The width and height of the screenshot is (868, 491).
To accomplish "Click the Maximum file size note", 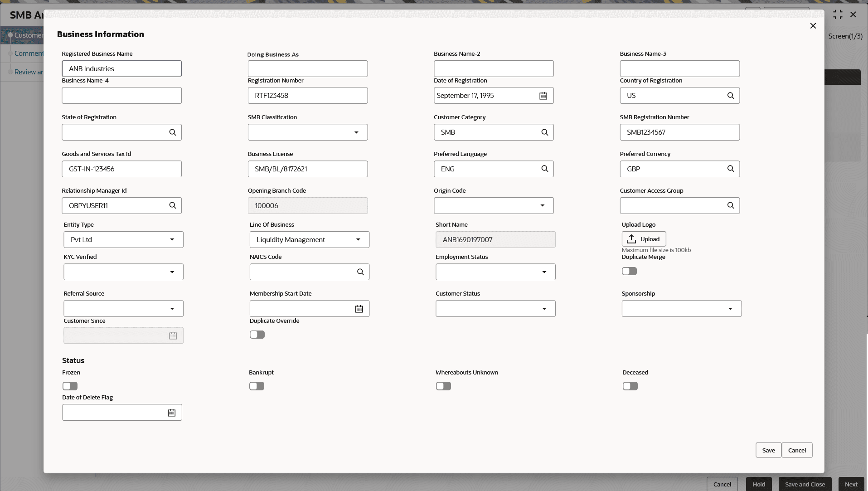I will pyautogui.click(x=656, y=250).
